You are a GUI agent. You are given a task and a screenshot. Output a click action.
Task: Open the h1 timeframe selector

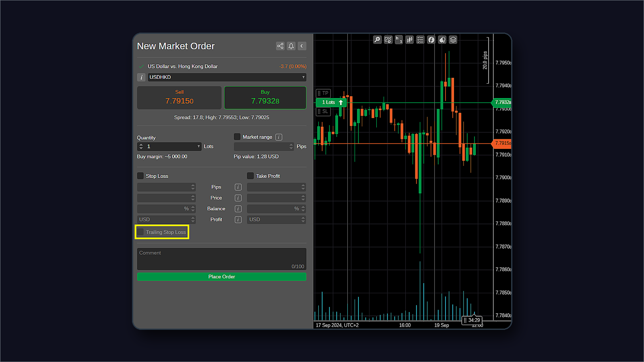(x=398, y=39)
